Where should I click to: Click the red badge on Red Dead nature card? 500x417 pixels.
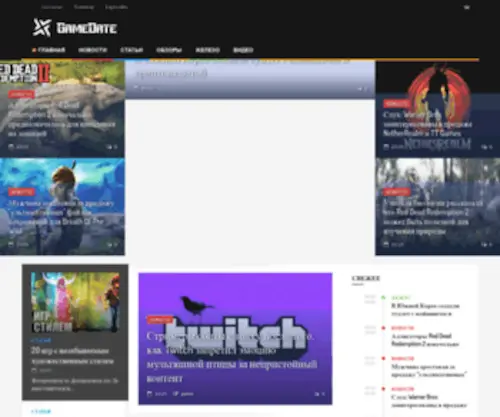(396, 192)
